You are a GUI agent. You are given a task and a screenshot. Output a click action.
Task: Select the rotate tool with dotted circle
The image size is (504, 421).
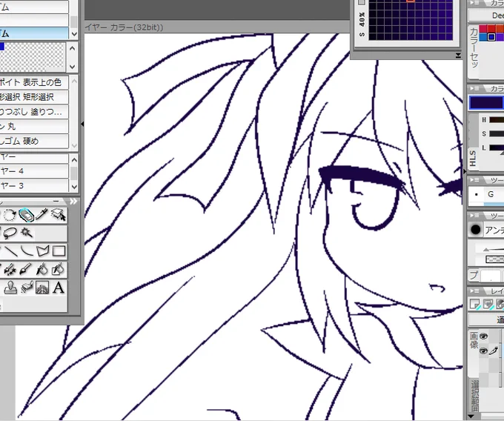(x=10, y=215)
